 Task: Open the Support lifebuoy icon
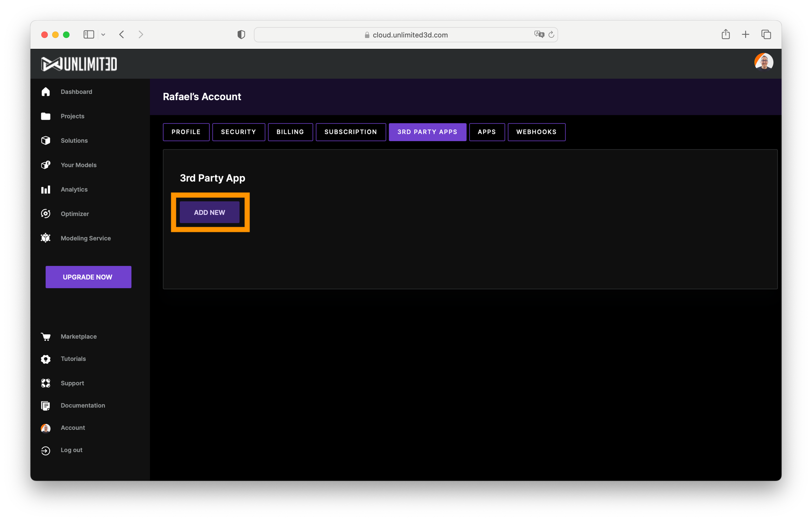pos(45,383)
